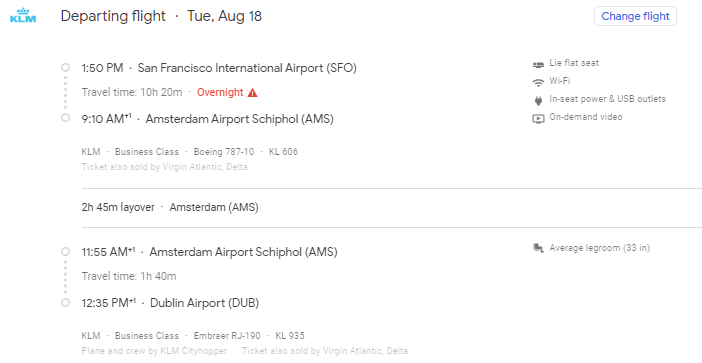Click the Average legroom seat icon

(x=538, y=248)
